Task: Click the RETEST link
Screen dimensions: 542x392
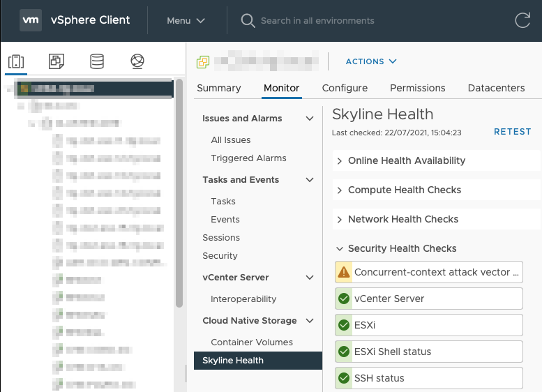Action: click(512, 132)
